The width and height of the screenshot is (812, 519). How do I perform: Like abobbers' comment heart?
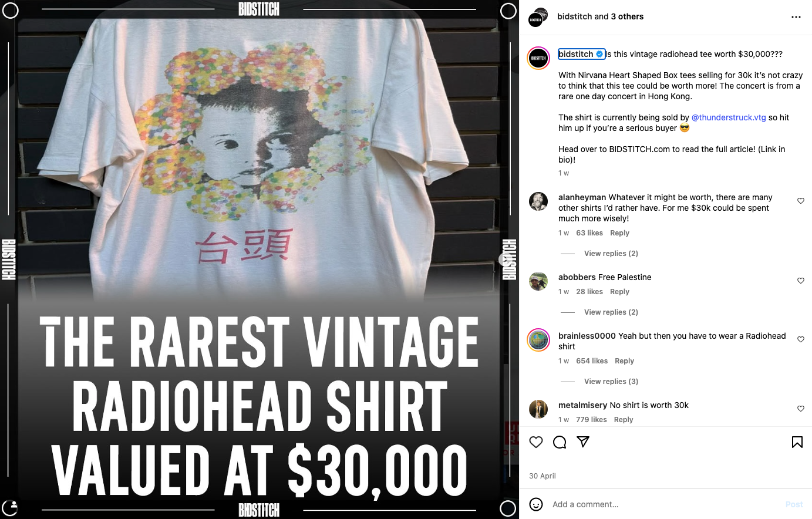point(801,281)
